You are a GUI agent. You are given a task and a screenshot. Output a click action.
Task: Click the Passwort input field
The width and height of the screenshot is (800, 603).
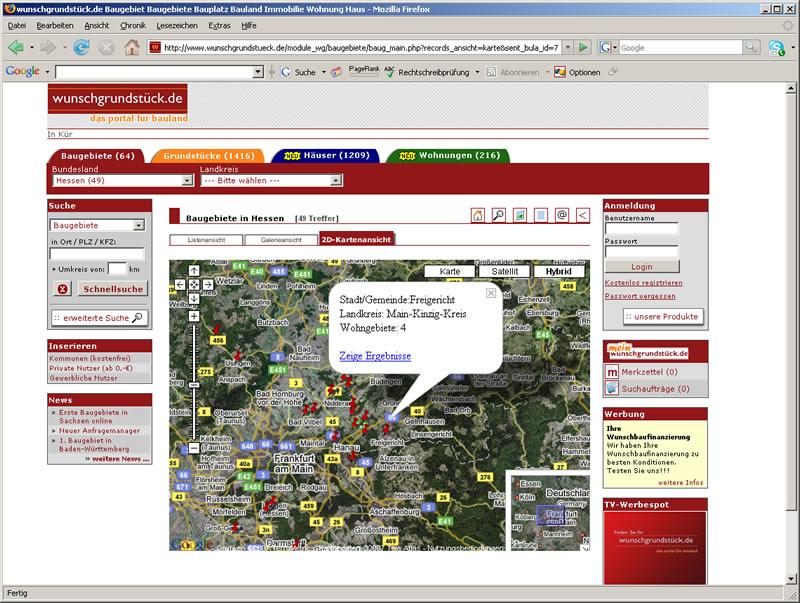[642, 252]
